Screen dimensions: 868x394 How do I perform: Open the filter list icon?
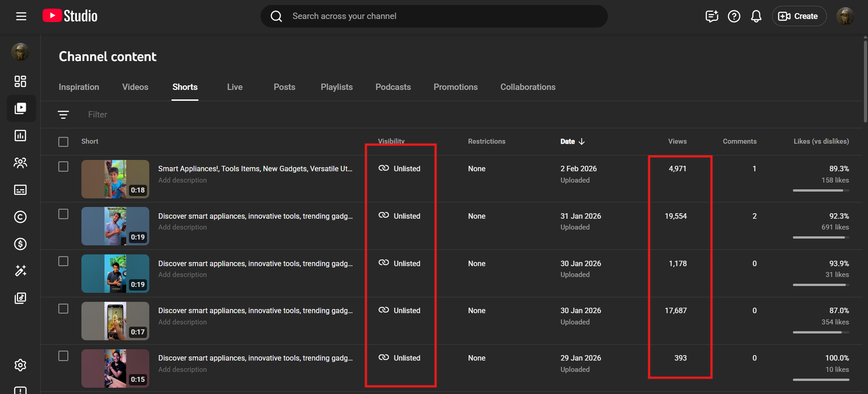tap(63, 115)
